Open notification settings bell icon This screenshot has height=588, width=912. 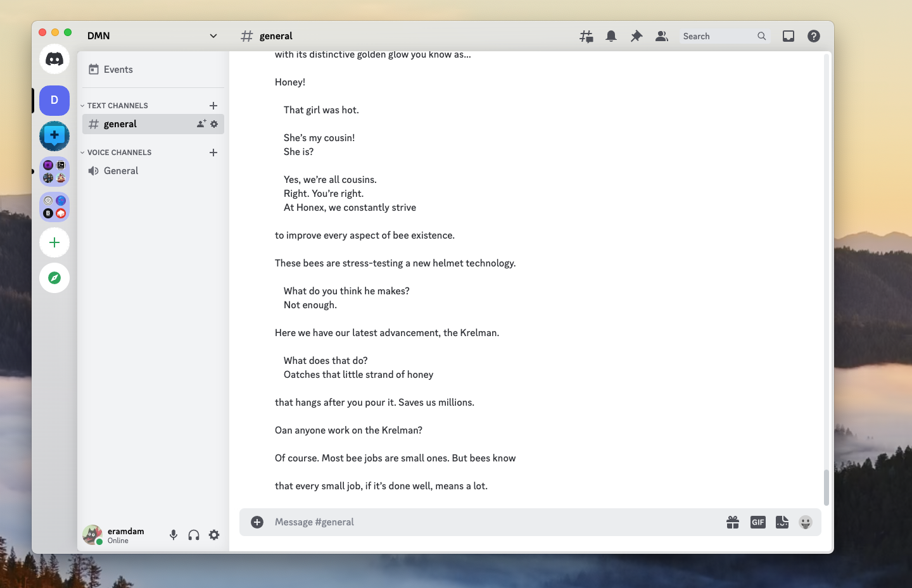click(611, 37)
